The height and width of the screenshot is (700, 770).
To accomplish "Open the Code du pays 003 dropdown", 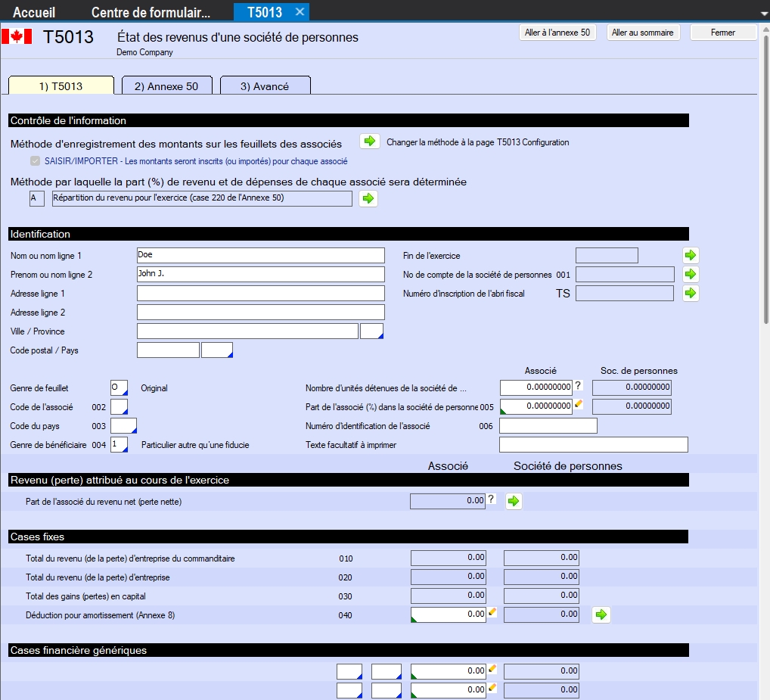I will [124, 426].
